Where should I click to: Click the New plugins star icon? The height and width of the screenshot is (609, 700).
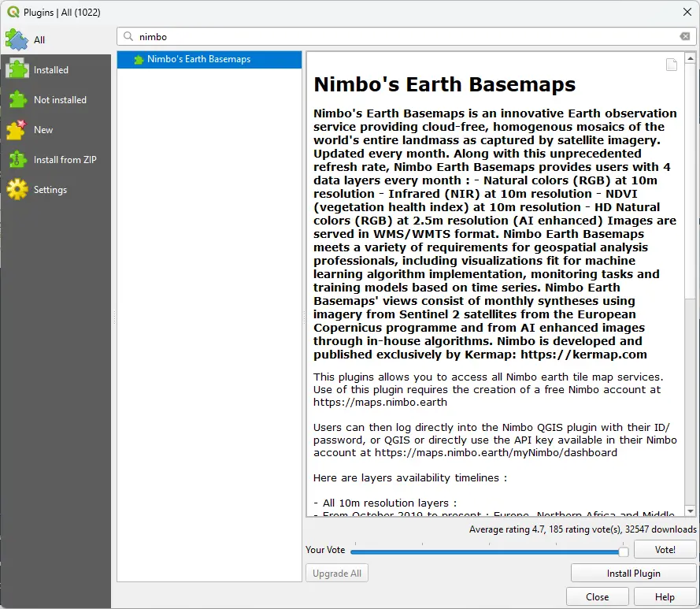tap(17, 129)
